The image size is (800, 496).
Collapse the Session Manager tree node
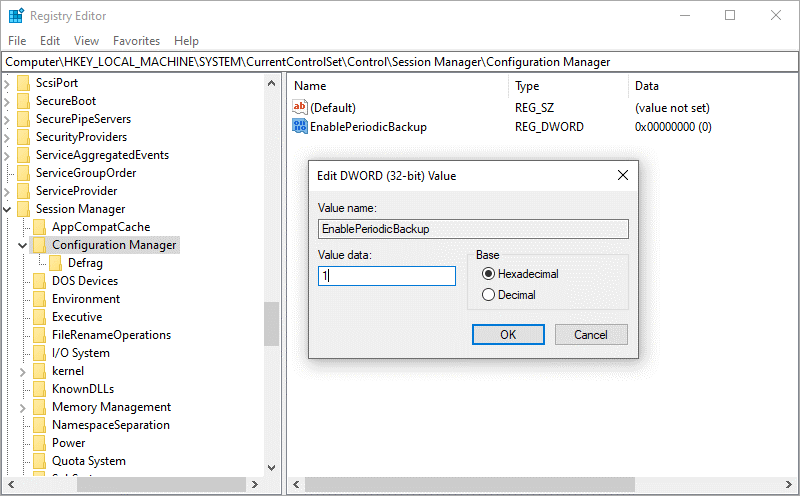[7, 209]
